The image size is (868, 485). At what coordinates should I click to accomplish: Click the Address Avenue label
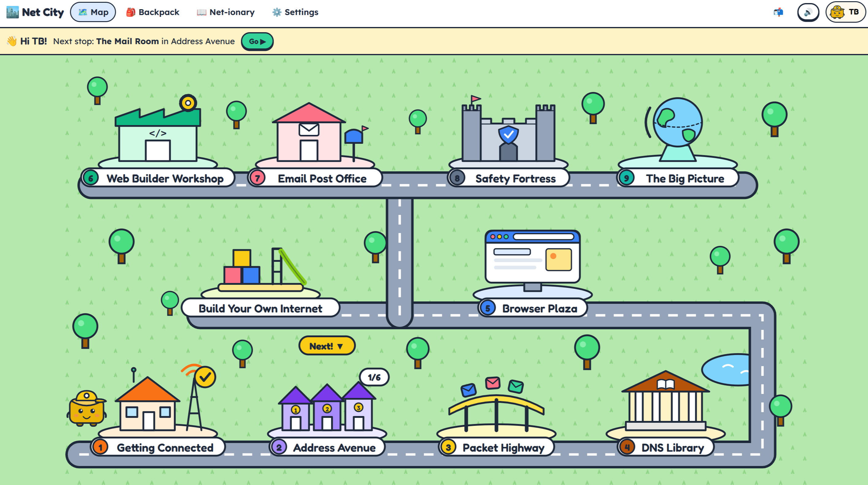pos(327,447)
